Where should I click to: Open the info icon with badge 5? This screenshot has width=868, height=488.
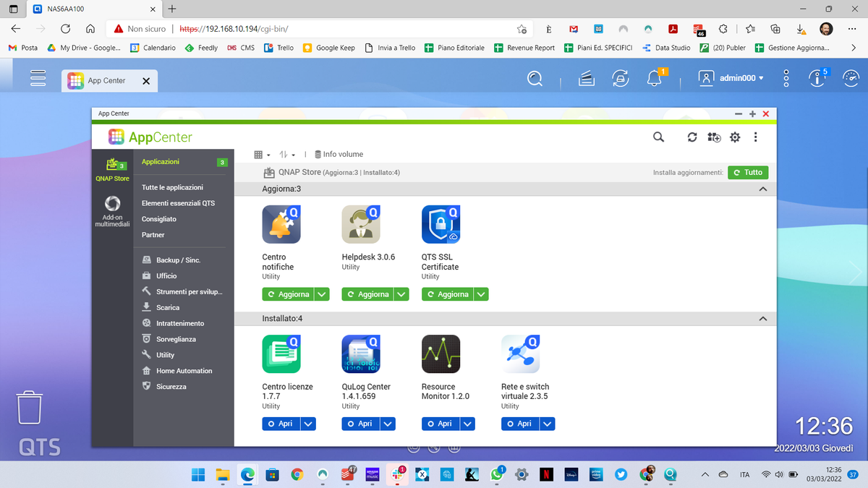818,78
